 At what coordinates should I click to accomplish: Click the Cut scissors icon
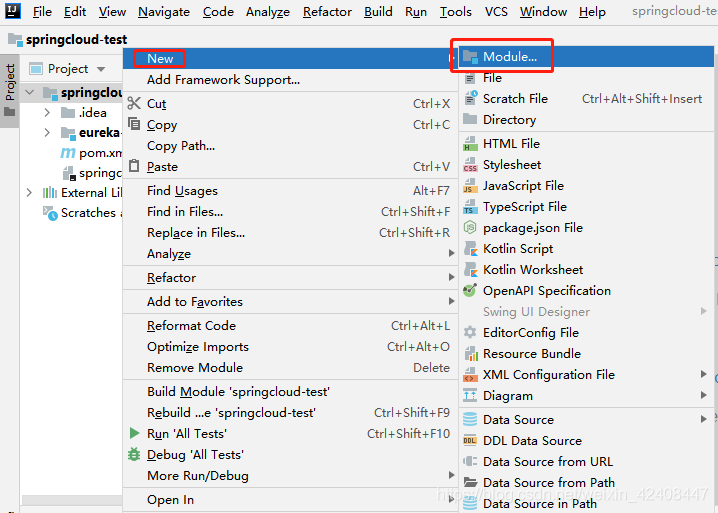pyautogui.click(x=135, y=104)
